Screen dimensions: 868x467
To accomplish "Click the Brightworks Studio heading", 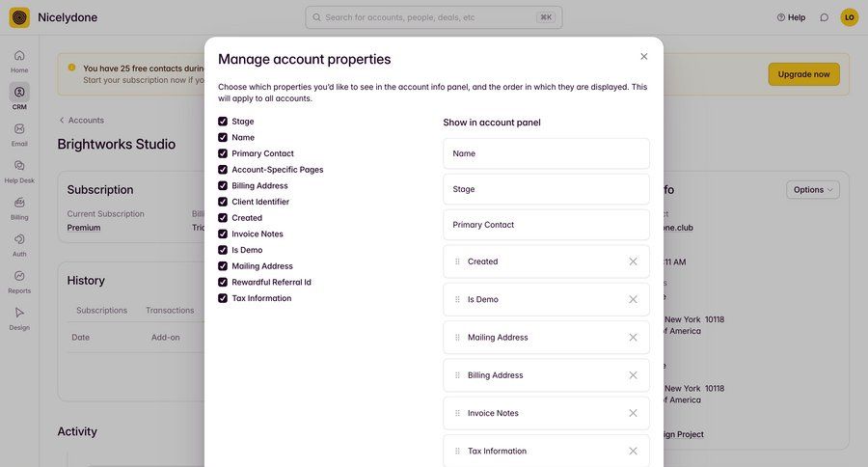I will tap(117, 144).
